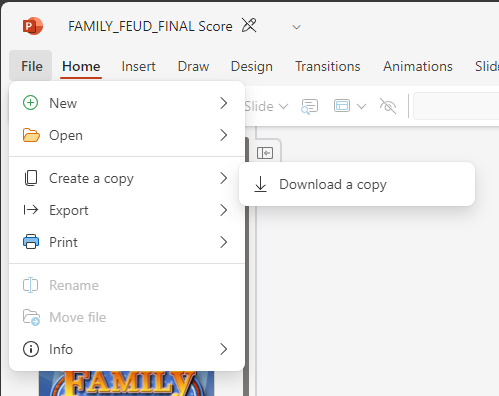This screenshot has height=396, width=499.
Task: Expand the Open submenu chevron
Action: [224, 135]
